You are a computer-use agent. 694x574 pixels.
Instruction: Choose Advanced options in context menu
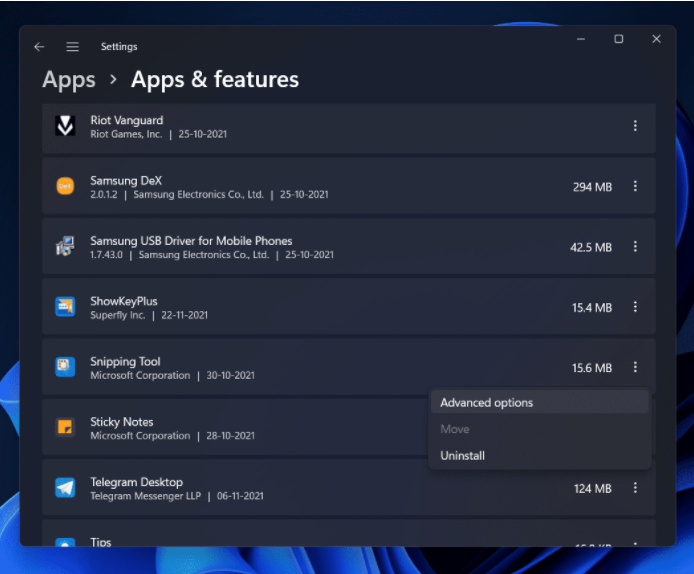pyautogui.click(x=540, y=402)
